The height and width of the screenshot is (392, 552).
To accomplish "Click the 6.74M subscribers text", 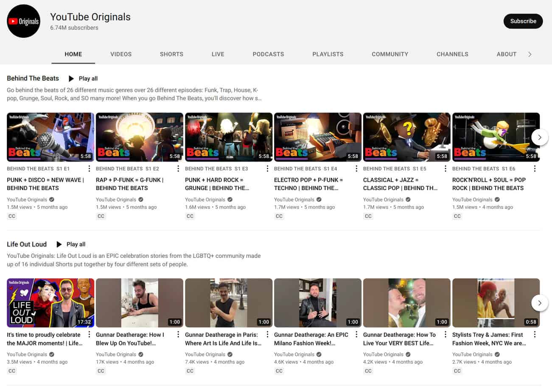I will click(x=74, y=28).
